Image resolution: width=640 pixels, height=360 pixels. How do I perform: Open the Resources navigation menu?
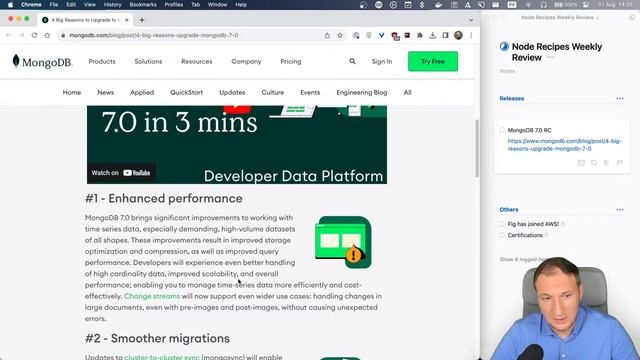click(x=197, y=61)
